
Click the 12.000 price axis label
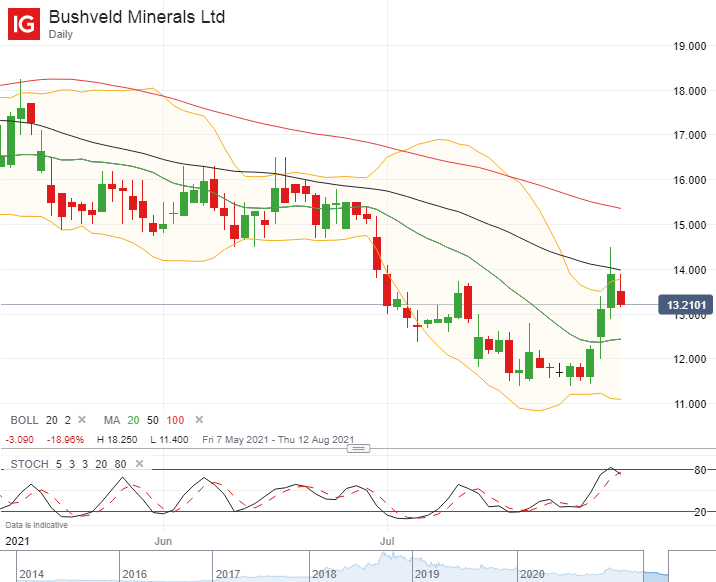[x=690, y=359]
